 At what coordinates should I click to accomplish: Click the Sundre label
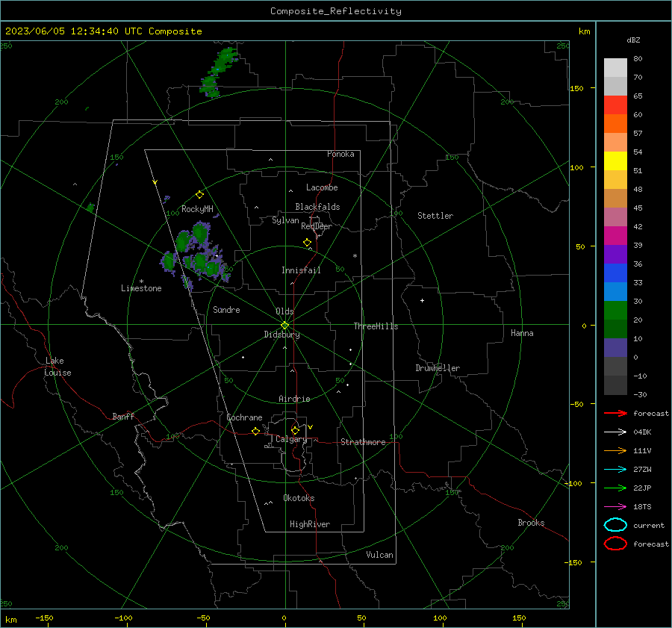point(226,309)
